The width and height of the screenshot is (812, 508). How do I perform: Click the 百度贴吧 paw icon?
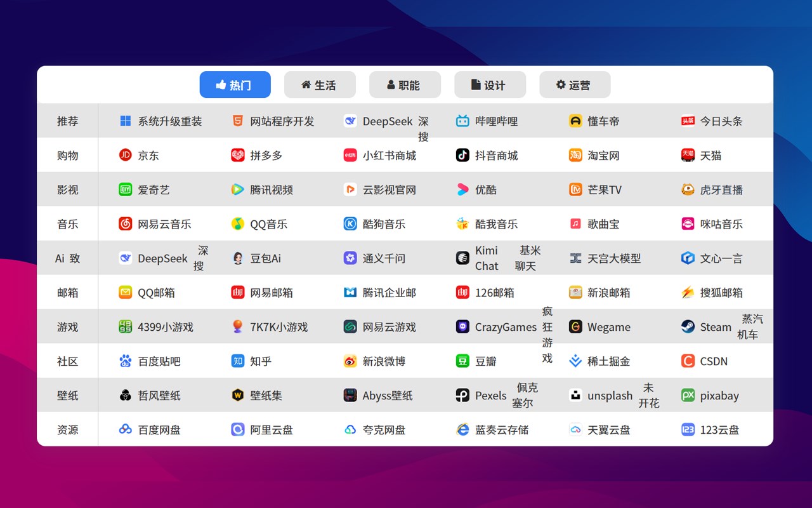[126, 361]
